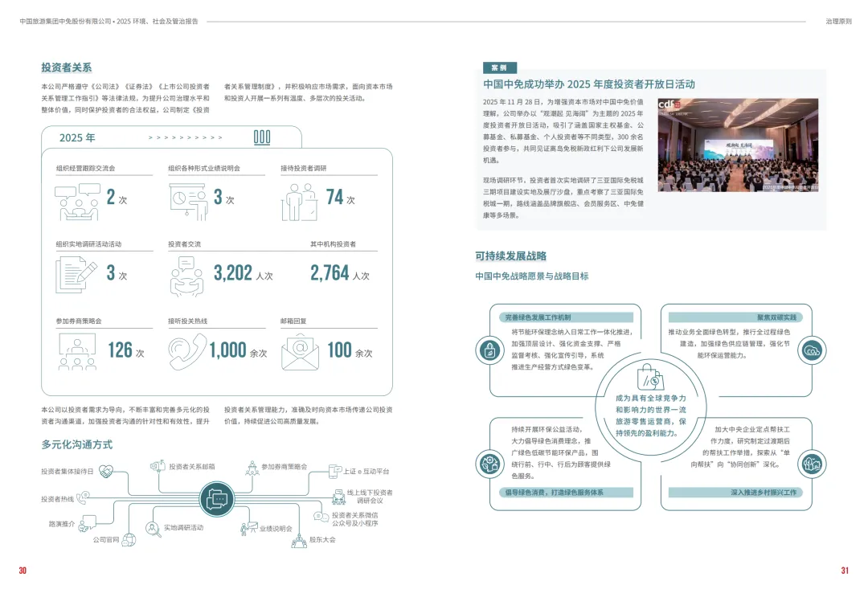Screen dimensions: 868x589
Task: Click the report title header at top left
Action: tap(109, 22)
